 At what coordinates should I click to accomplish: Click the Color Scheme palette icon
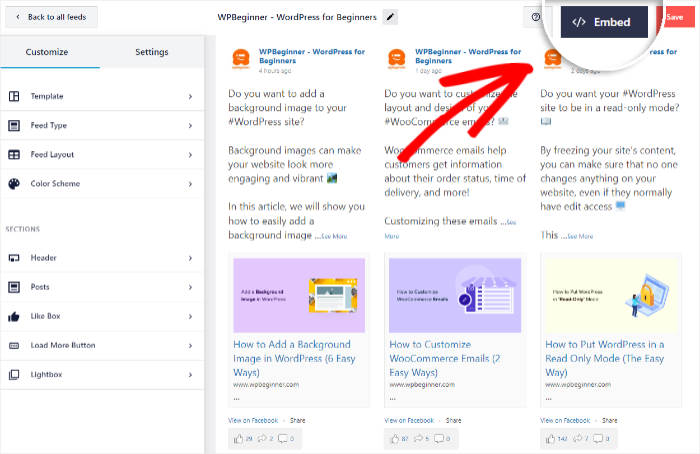pos(14,183)
